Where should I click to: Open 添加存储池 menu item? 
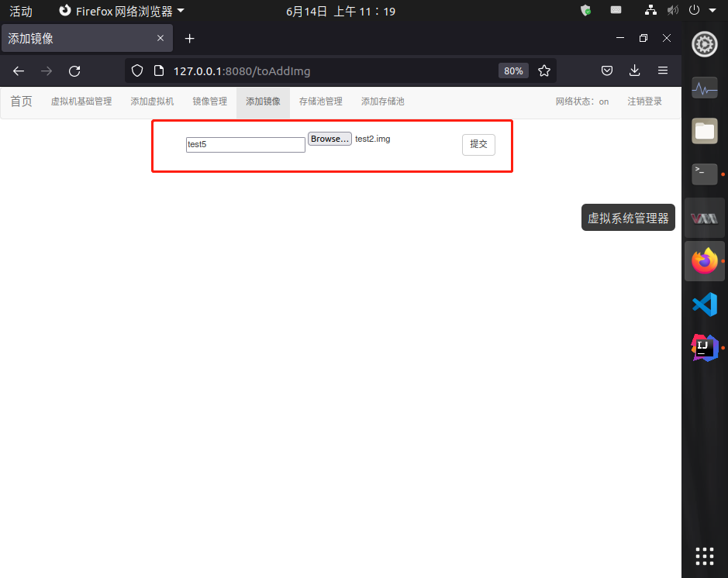click(383, 101)
